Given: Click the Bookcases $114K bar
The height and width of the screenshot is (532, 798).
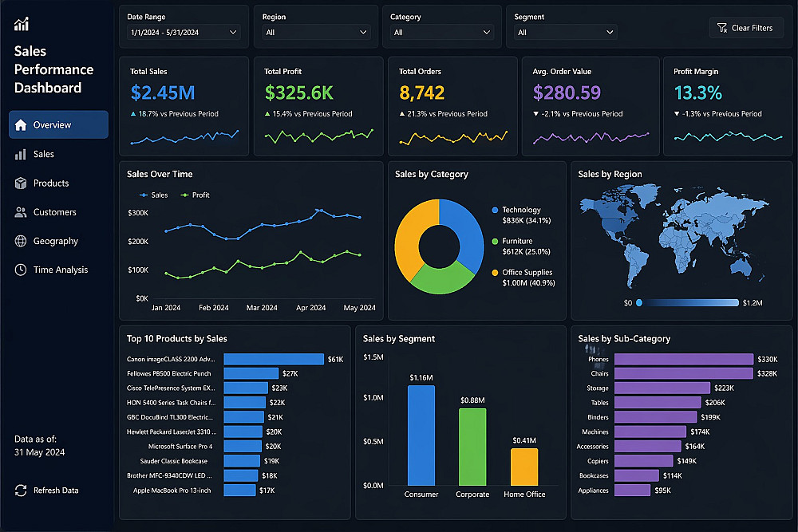Looking at the screenshot, I should point(637,475).
